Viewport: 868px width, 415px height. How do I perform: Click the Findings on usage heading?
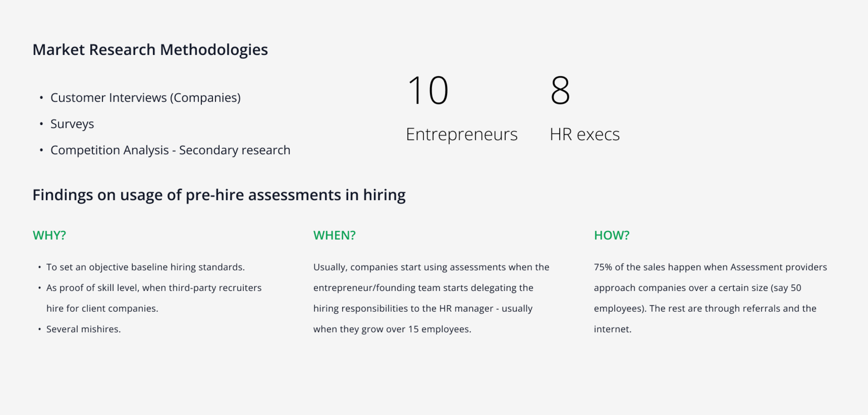click(219, 195)
